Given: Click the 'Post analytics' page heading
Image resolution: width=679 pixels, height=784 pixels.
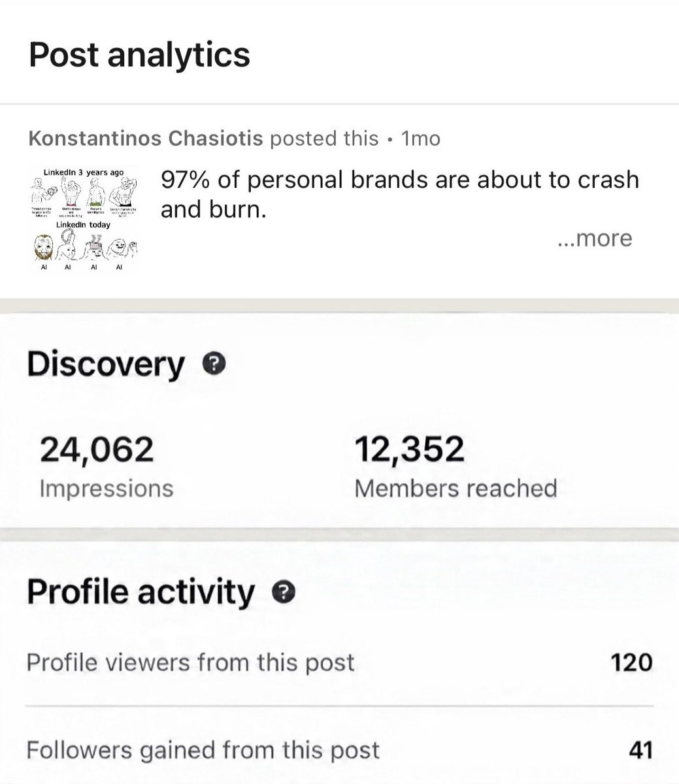Looking at the screenshot, I should tap(140, 54).
